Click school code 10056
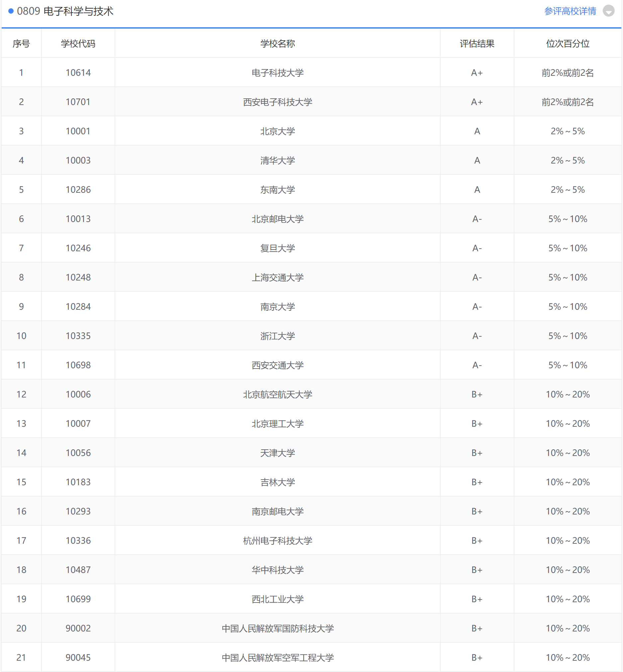The image size is (623, 672). click(x=78, y=453)
